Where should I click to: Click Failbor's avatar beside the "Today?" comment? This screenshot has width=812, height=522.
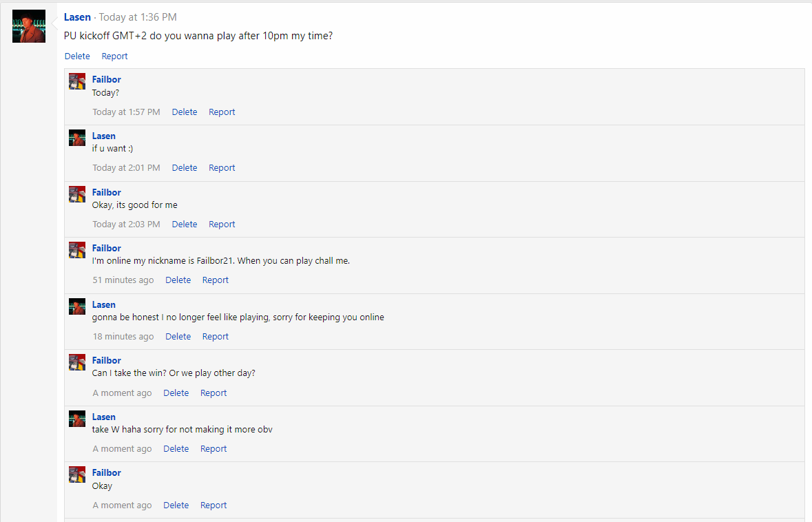point(77,81)
